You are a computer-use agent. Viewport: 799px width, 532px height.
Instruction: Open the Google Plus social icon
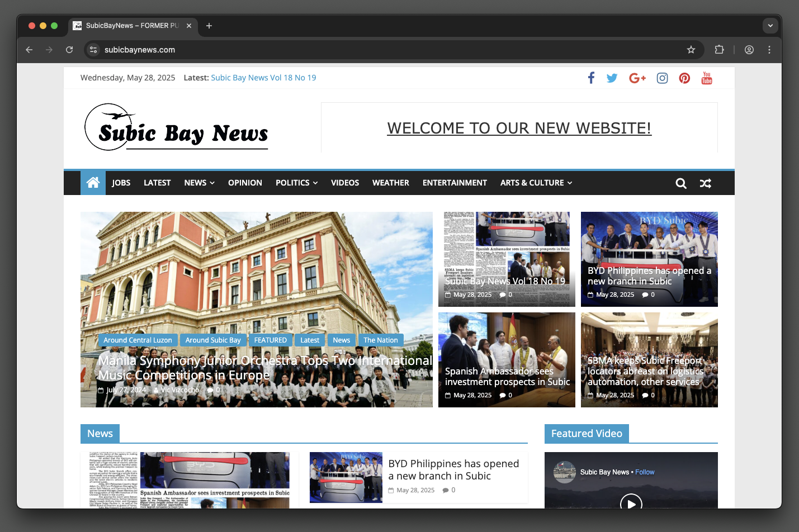pyautogui.click(x=637, y=78)
